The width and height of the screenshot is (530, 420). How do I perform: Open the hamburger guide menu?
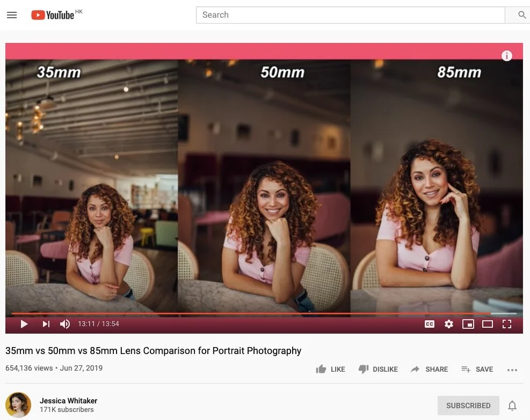tap(12, 15)
